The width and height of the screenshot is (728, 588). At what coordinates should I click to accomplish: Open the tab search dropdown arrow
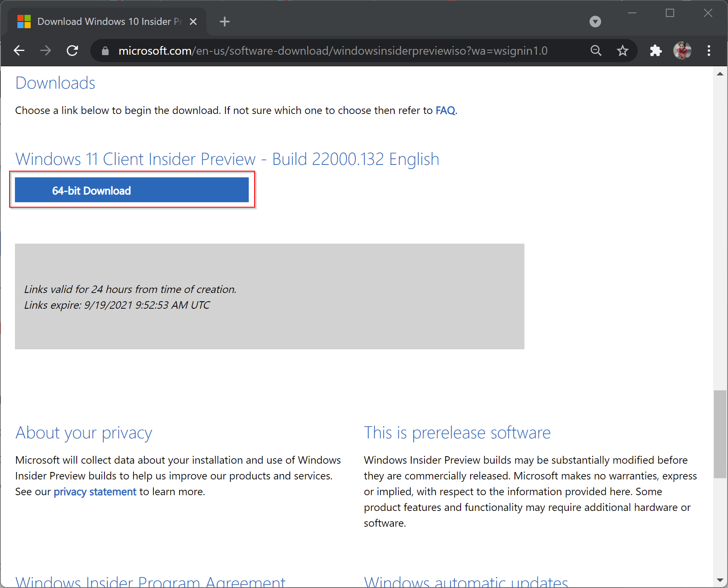pyautogui.click(x=595, y=22)
